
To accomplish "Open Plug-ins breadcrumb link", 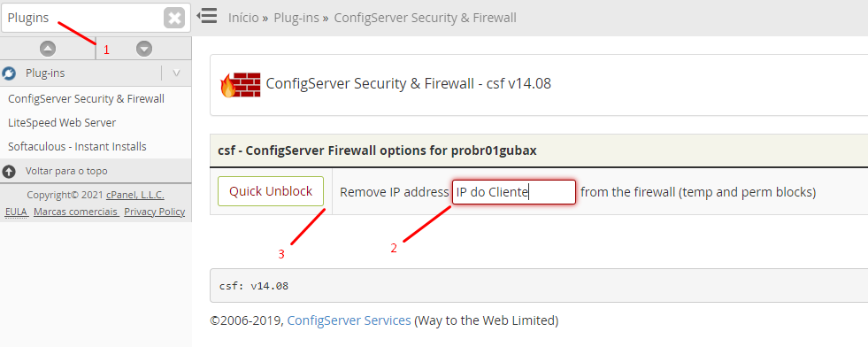I will [x=296, y=18].
